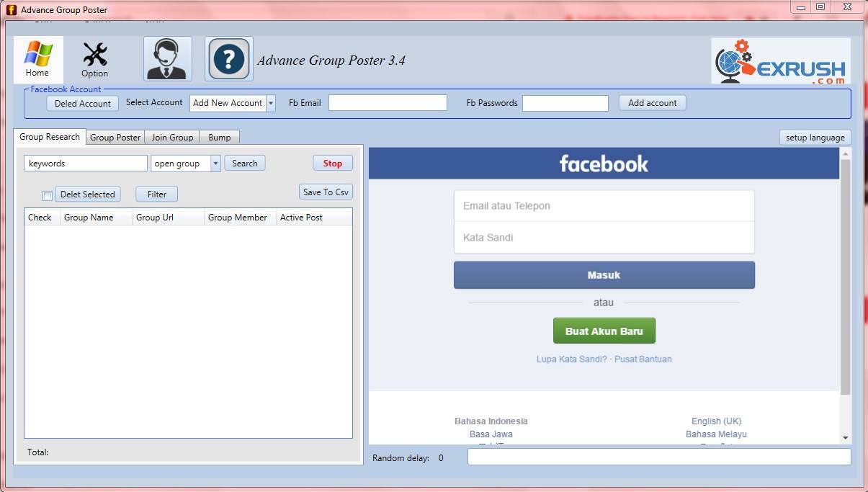Image resolution: width=868 pixels, height=492 pixels.
Task: Click the Exrush.com logo
Action: coord(781,61)
